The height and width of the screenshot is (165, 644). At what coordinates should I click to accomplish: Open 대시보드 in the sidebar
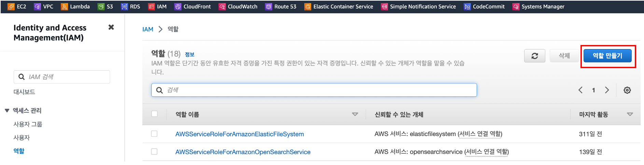pyautogui.click(x=24, y=92)
